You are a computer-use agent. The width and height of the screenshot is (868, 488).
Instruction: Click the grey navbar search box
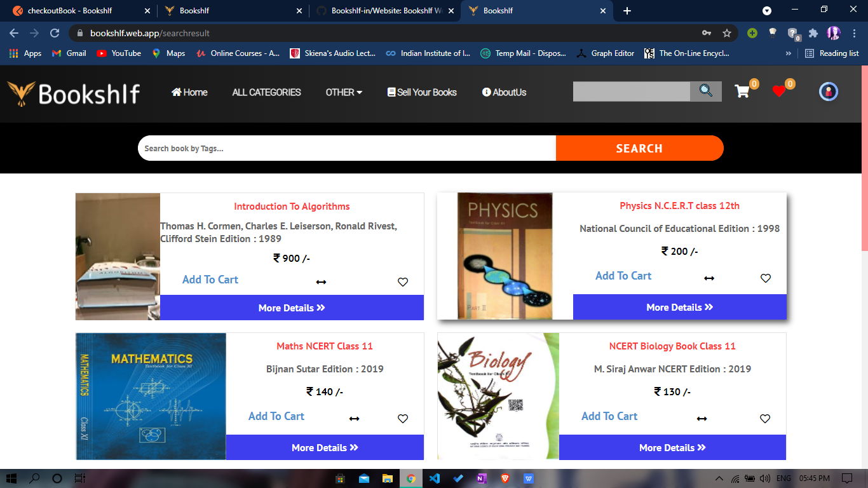632,91
